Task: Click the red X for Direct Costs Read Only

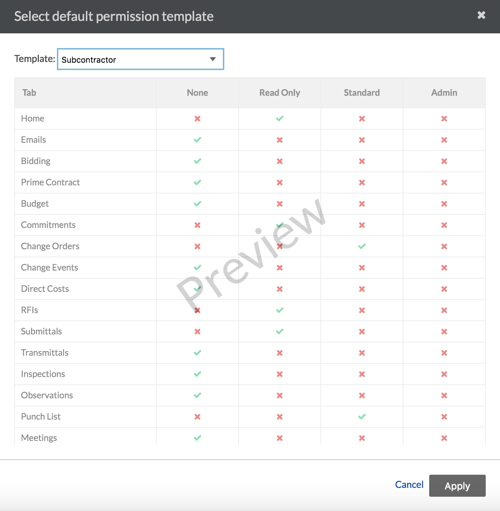Action: (x=280, y=289)
